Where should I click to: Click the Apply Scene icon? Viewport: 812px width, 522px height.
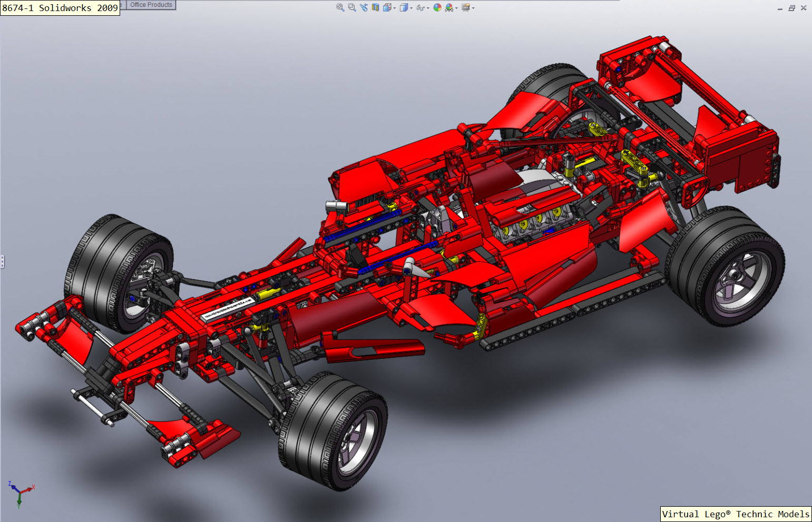point(449,7)
